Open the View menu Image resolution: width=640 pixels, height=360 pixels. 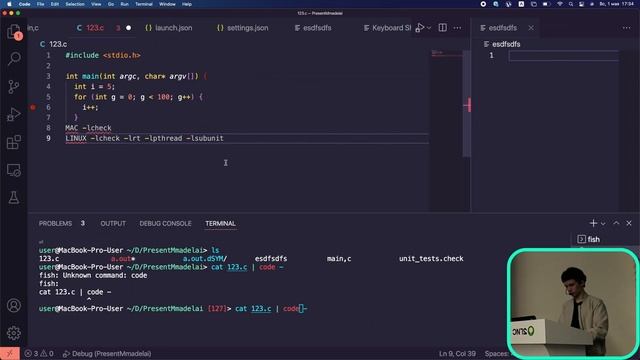[x=96, y=4]
